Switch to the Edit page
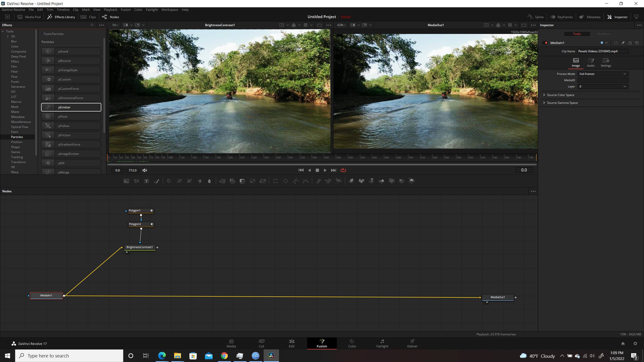 click(x=292, y=343)
